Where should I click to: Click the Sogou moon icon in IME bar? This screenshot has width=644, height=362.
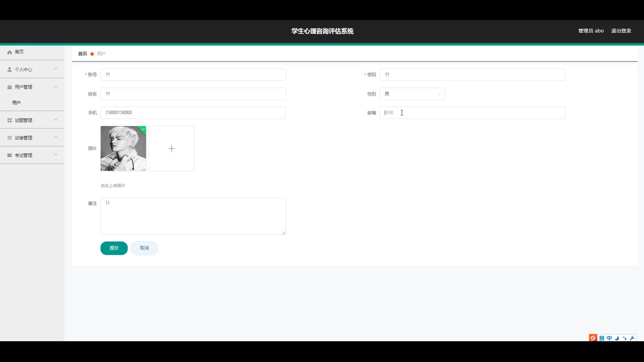pyautogui.click(x=617, y=338)
